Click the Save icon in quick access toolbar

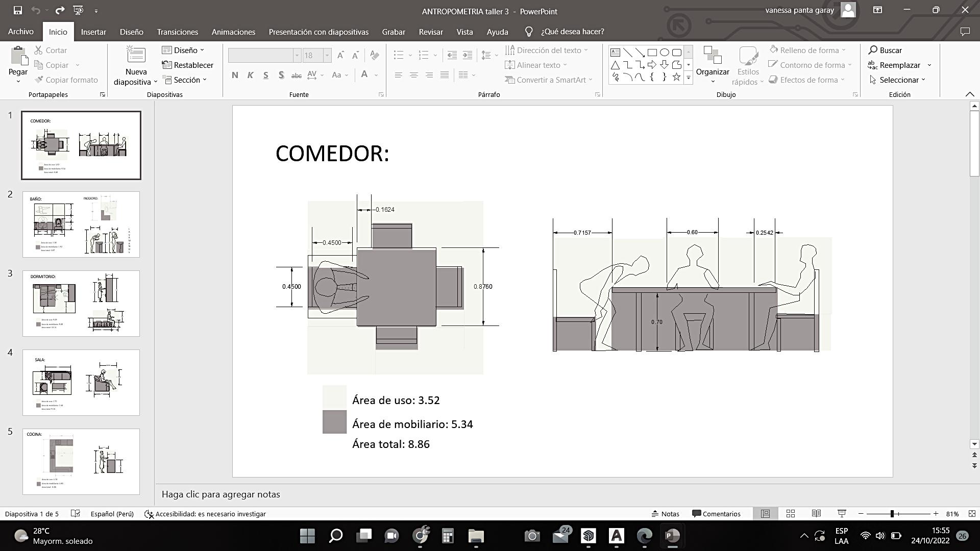tap(17, 10)
